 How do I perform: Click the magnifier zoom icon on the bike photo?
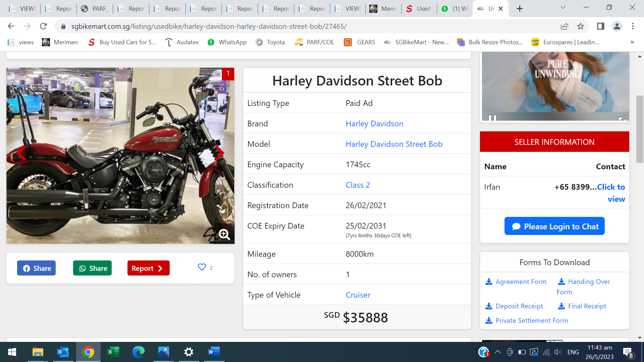coord(224,234)
